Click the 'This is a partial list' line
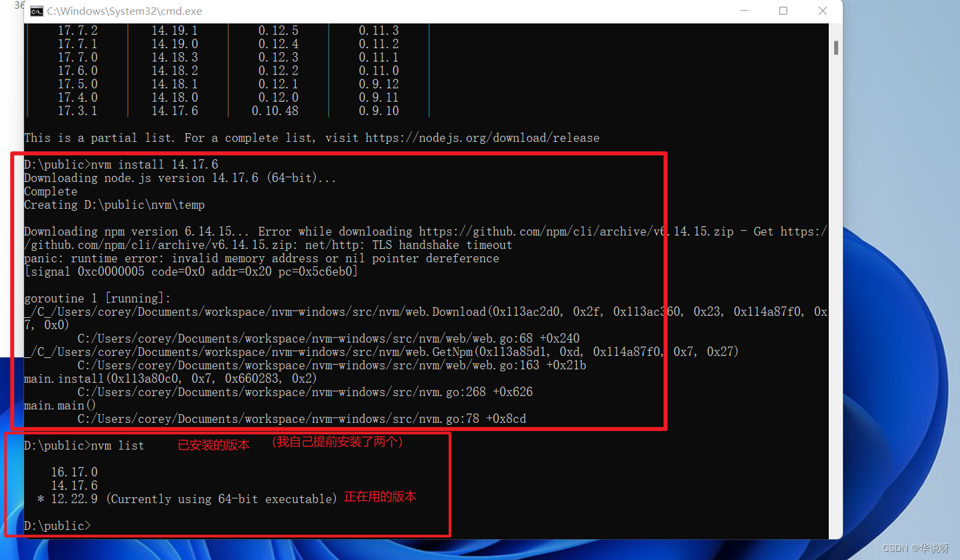The height and width of the screenshot is (560, 960). [312, 138]
